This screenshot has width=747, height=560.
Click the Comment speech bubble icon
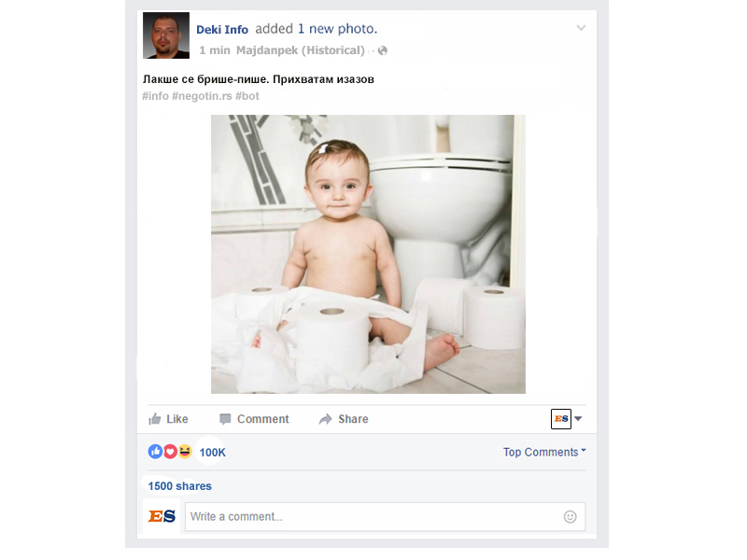tap(225, 419)
